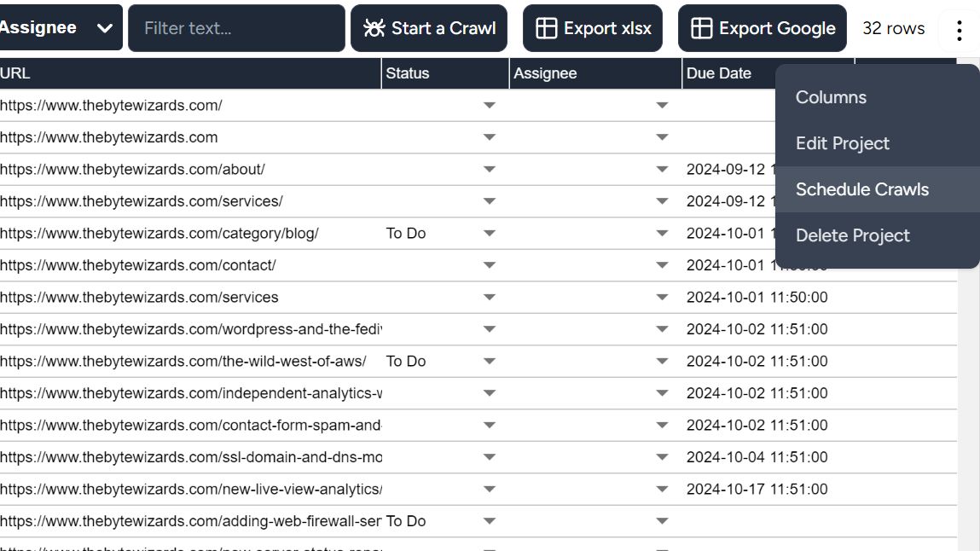Click the spider icon on Start a Crawl
Screen dimensions: 980x551
click(x=371, y=28)
